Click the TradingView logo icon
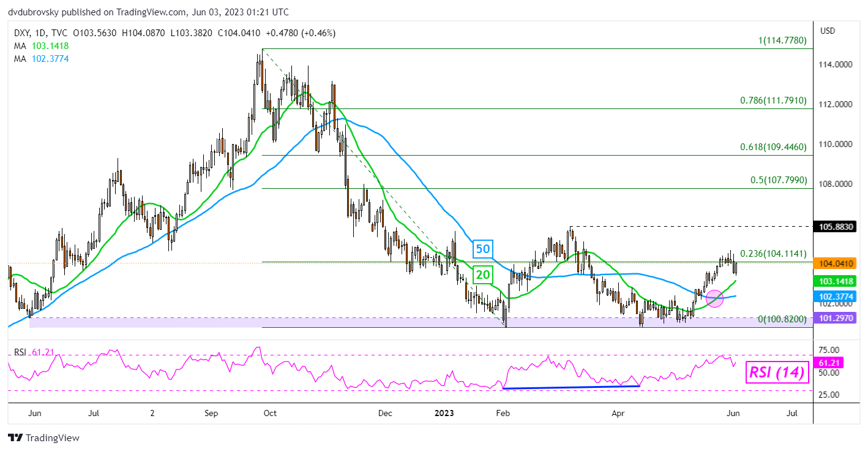Image resolution: width=868 pixels, height=451 pixels. tap(14, 438)
